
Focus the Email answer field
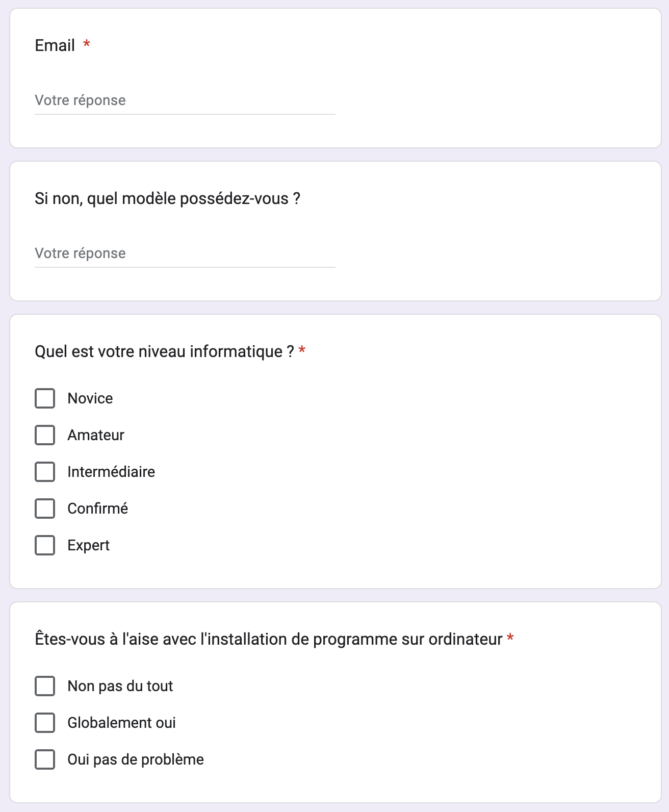(x=185, y=100)
